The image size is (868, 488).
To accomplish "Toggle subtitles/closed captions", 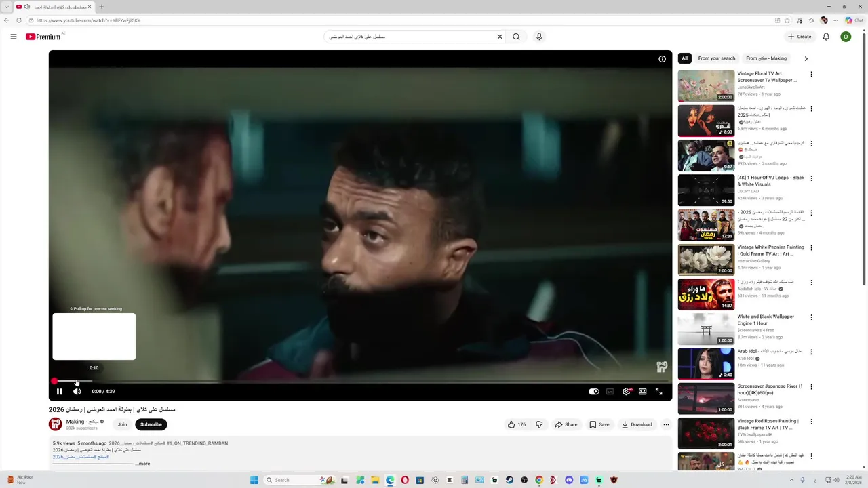I will (x=610, y=391).
